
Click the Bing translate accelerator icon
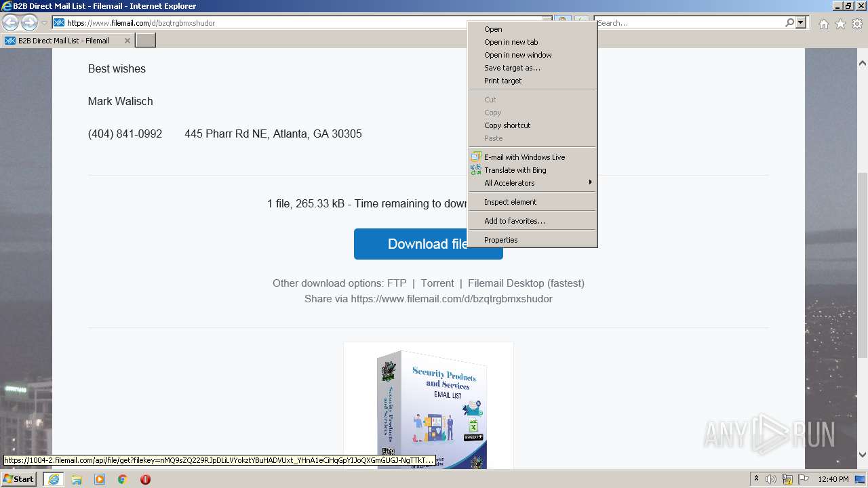tap(476, 170)
